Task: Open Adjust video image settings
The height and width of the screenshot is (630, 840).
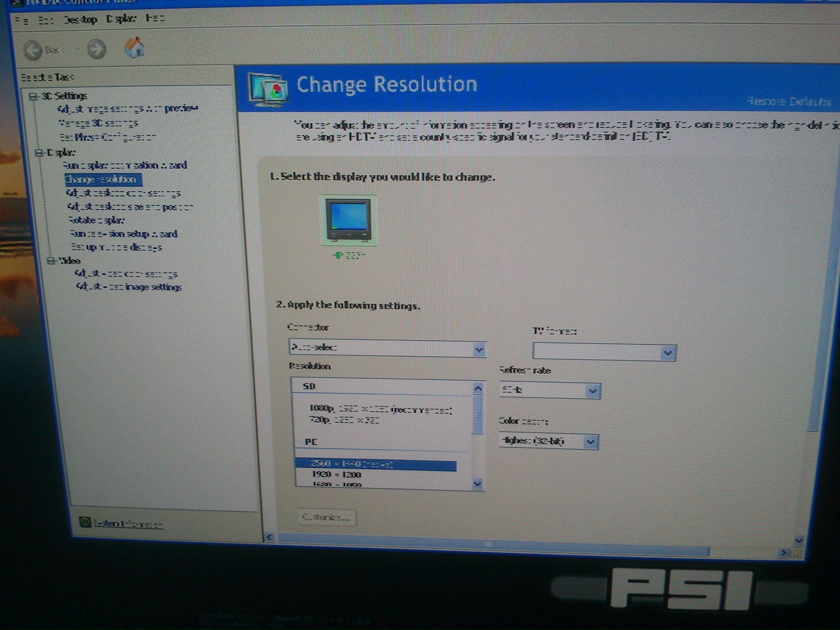Action: 129,287
